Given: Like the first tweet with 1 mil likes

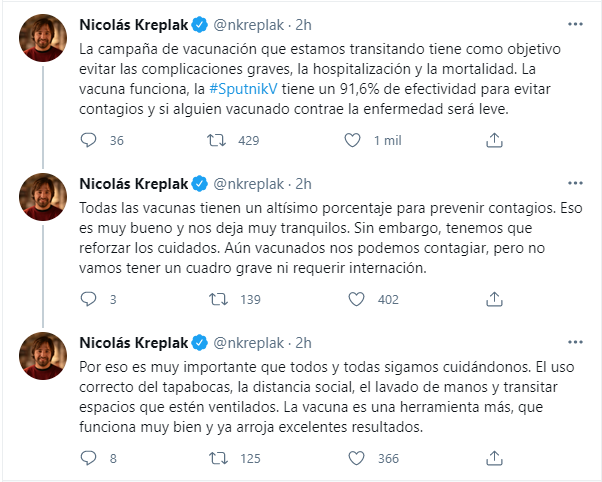Looking at the screenshot, I should [352, 140].
